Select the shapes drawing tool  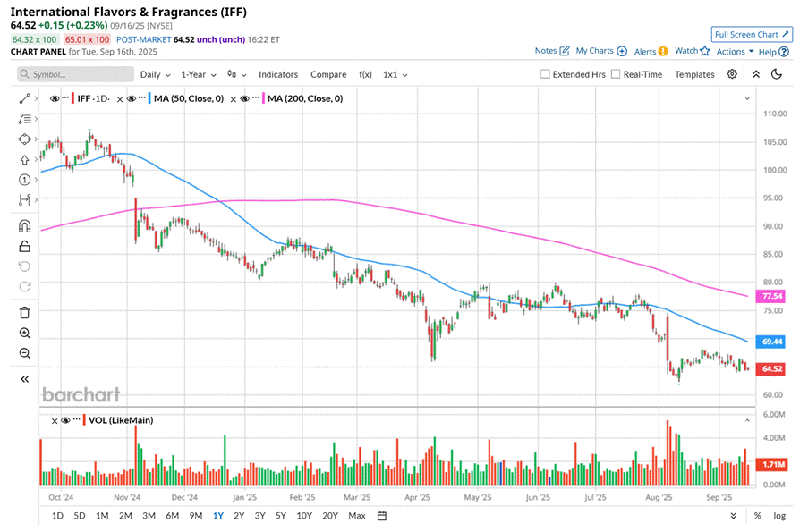point(24,139)
